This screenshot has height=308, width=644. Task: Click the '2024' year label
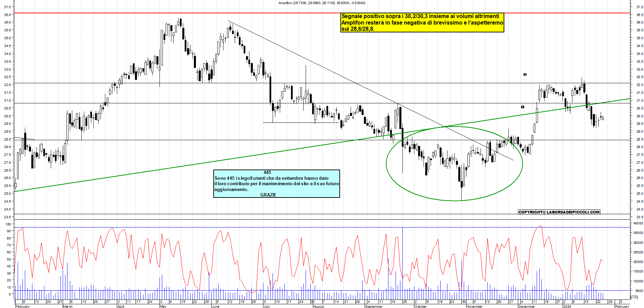567,306
